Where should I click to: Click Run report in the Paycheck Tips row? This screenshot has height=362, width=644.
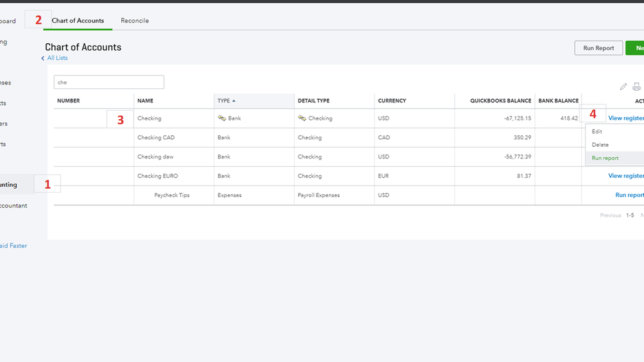click(x=629, y=195)
